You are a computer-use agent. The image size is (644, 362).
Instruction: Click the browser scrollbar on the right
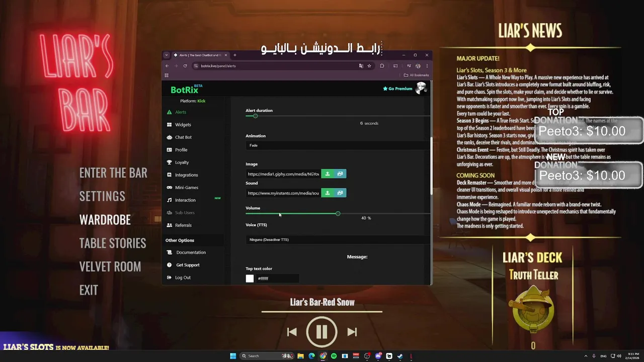[431, 166]
